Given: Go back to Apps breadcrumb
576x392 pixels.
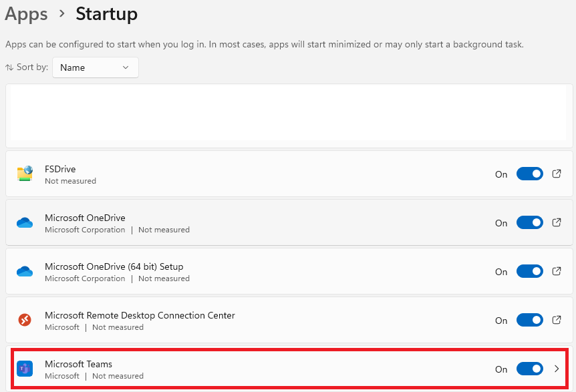Looking at the screenshot, I should (x=26, y=14).
